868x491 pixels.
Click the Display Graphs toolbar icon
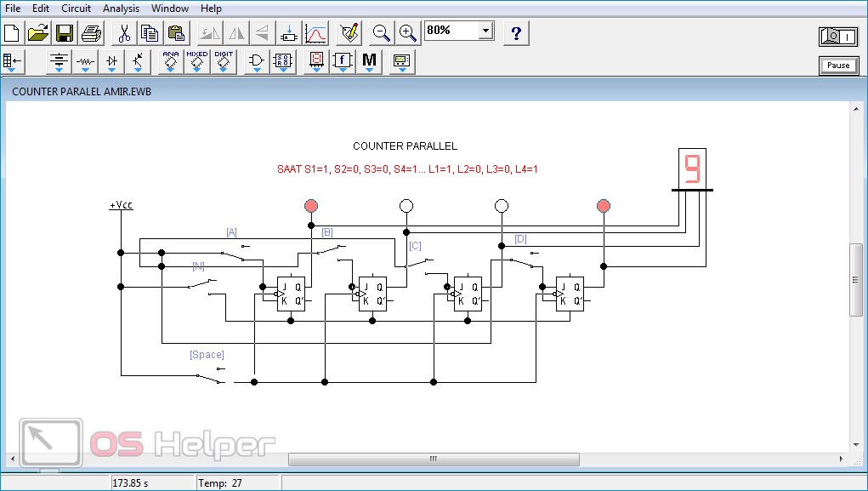[316, 33]
